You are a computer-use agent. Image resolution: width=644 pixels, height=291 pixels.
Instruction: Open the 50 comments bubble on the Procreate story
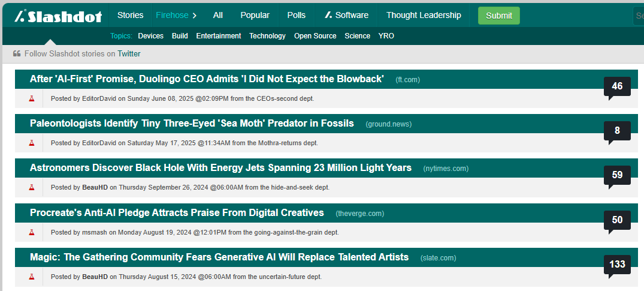pos(617,221)
